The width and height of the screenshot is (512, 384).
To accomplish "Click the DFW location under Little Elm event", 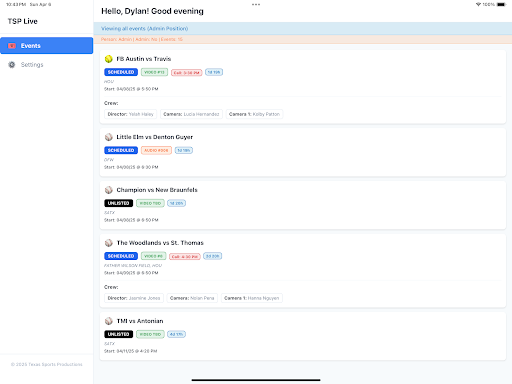I will (109, 160).
